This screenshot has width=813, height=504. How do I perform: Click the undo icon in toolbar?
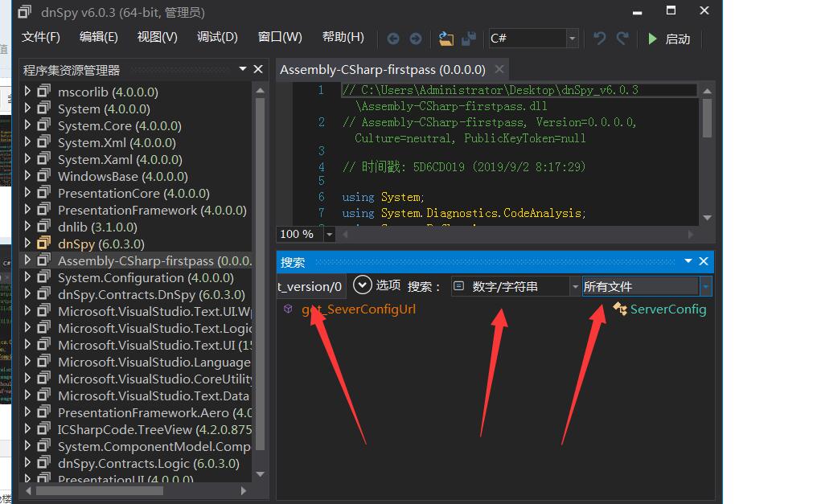tap(599, 39)
